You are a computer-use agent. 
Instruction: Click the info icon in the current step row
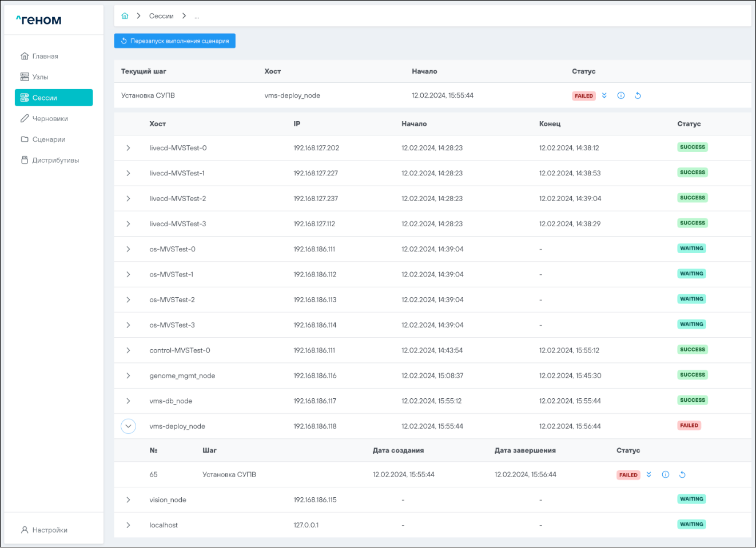tap(620, 96)
